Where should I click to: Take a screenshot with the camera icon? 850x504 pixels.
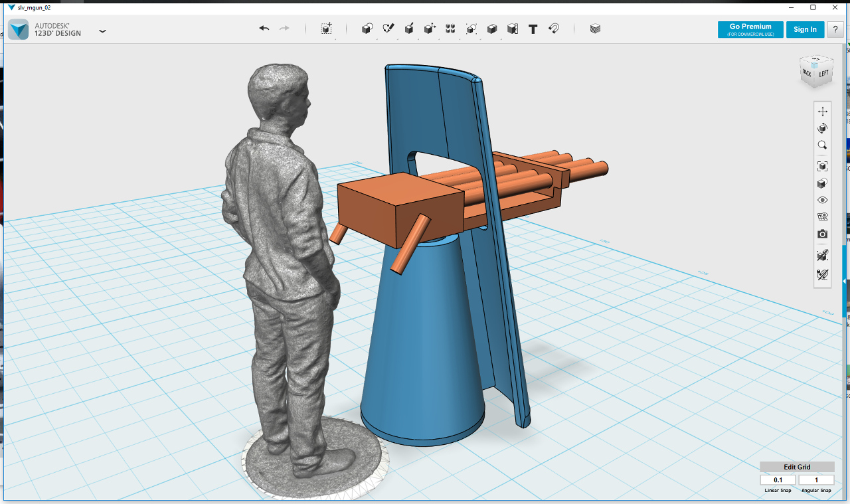823,234
